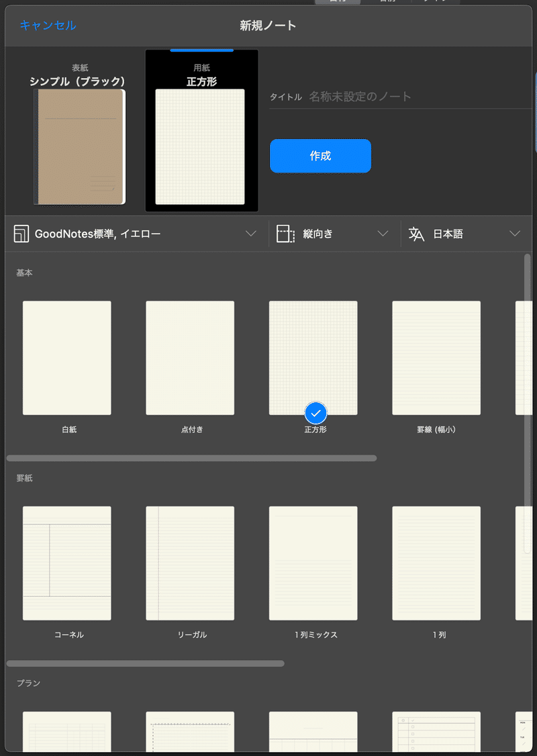537x756 pixels.
Task: Click the シンプル（ブラック）cover label
Action: [78, 81]
